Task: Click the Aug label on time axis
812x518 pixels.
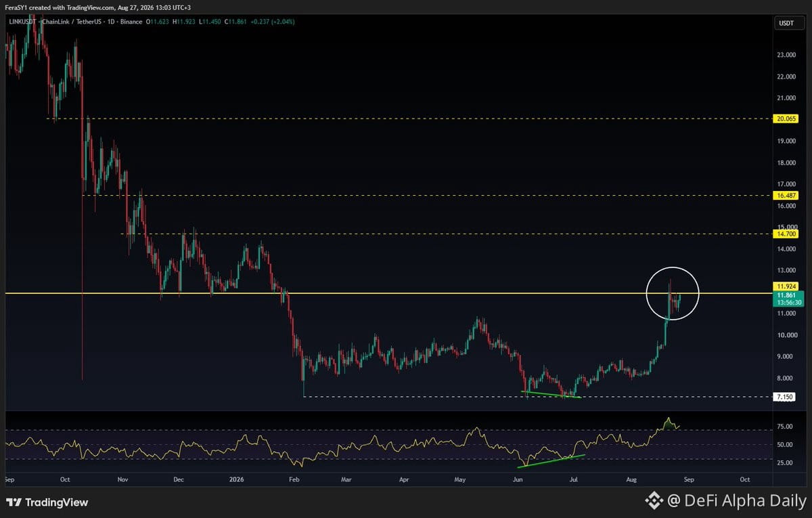Action: [x=632, y=479]
